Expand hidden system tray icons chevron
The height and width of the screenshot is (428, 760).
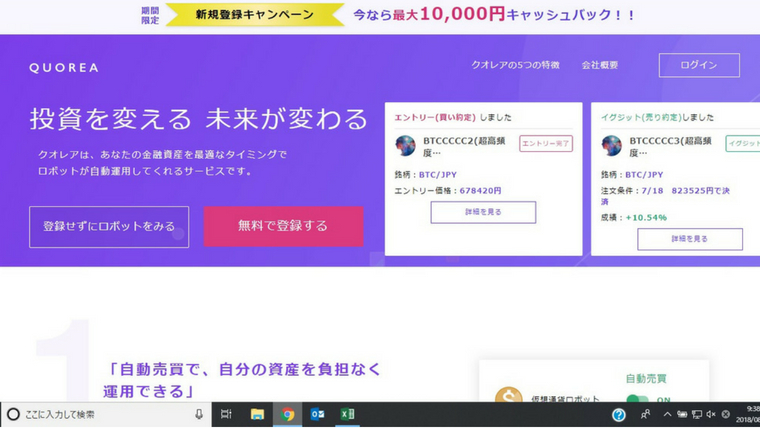coord(667,414)
